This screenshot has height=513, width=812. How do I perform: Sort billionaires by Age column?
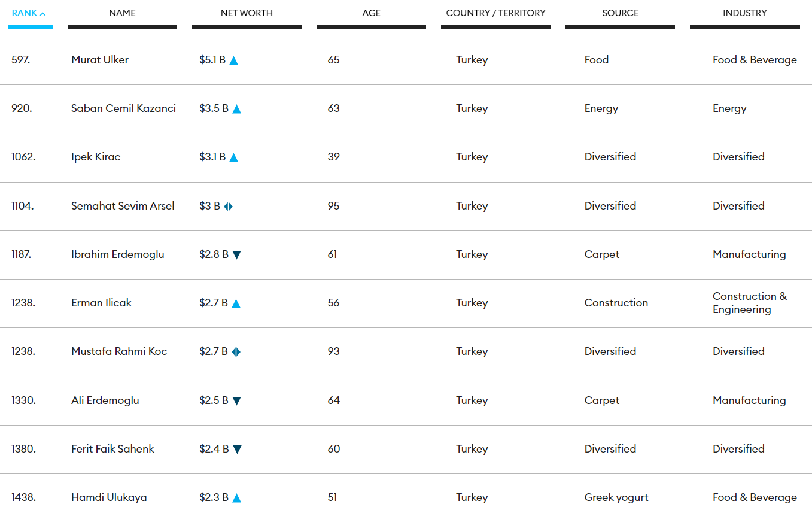click(371, 13)
